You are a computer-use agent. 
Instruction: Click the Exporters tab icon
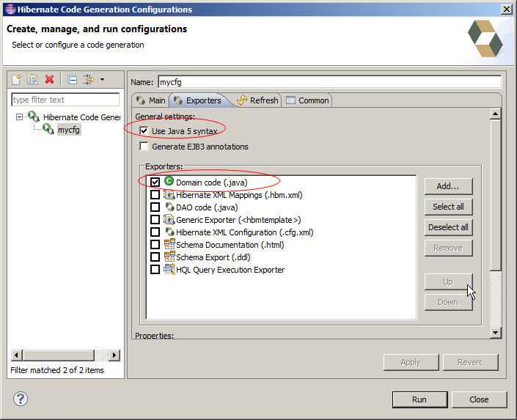pos(177,100)
